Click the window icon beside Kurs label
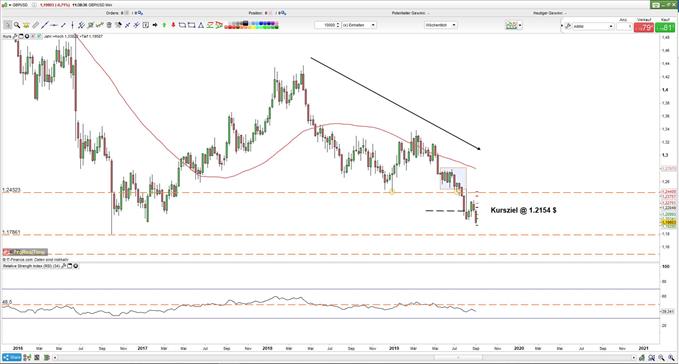679x364 pixels. (x=21, y=36)
